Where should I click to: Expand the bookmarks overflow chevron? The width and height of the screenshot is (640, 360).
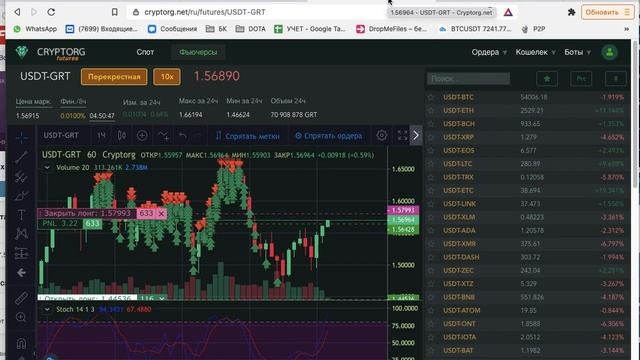point(626,29)
